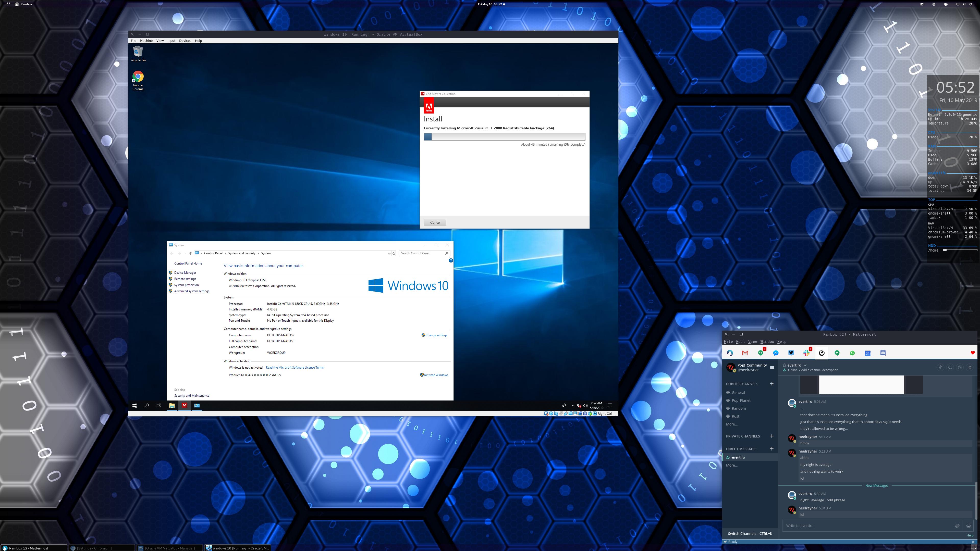Click the Adobe install progress bar
The width and height of the screenshot is (980, 551).
505,137
